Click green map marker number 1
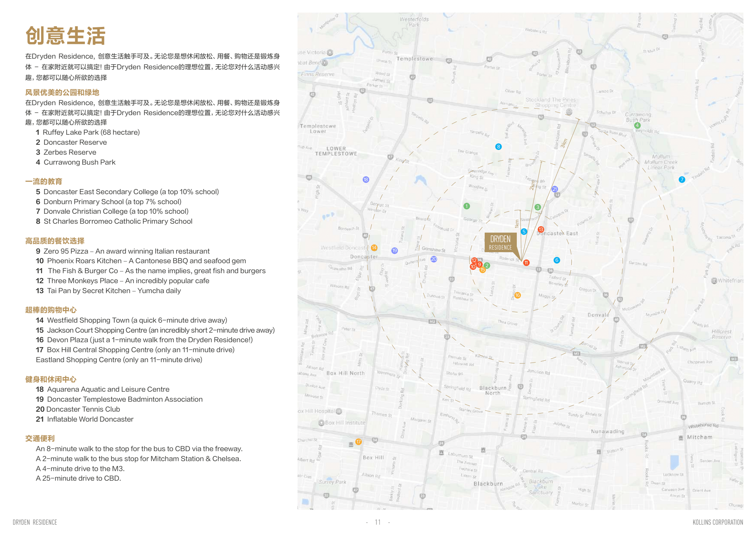Viewport: 756px width, 535px height. [x=467, y=206]
